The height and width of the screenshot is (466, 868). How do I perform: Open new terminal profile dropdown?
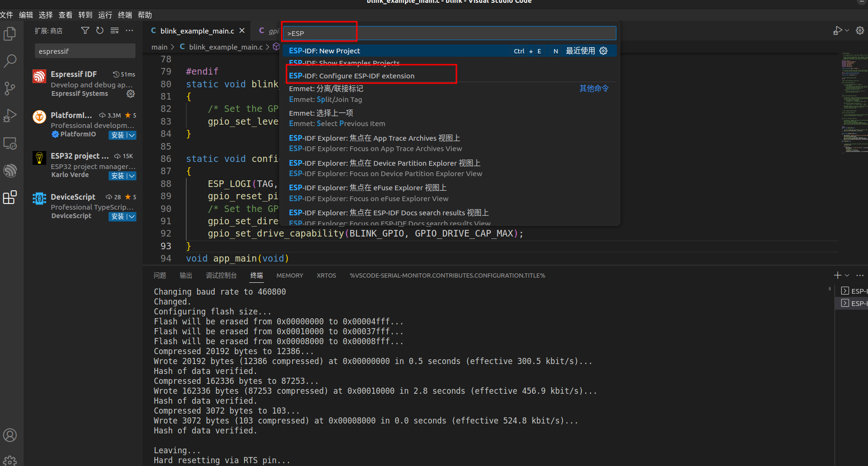847,275
